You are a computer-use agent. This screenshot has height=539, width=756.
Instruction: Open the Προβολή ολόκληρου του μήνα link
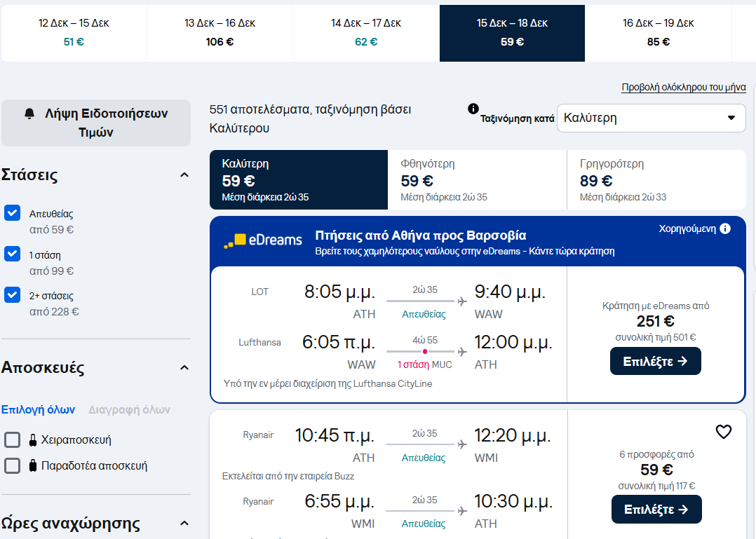tap(683, 88)
